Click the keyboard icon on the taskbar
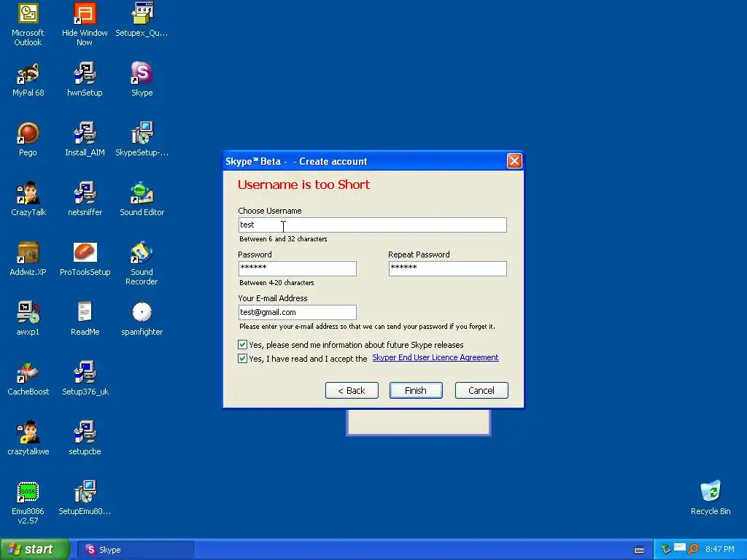 (x=639, y=550)
